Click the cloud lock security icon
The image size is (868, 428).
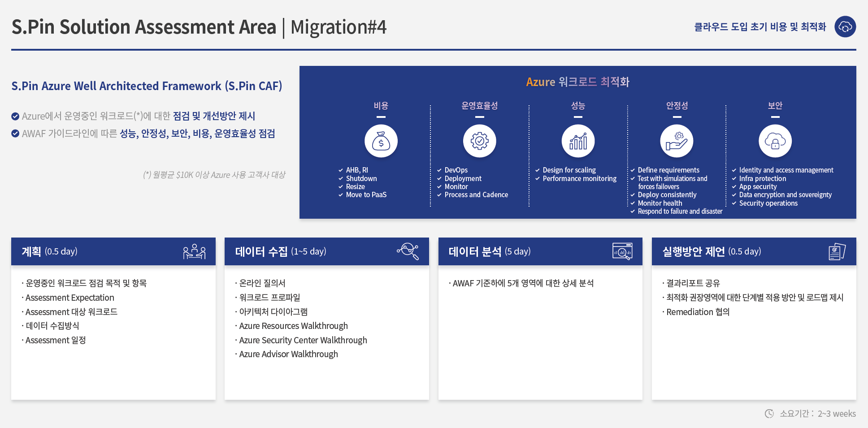775,141
